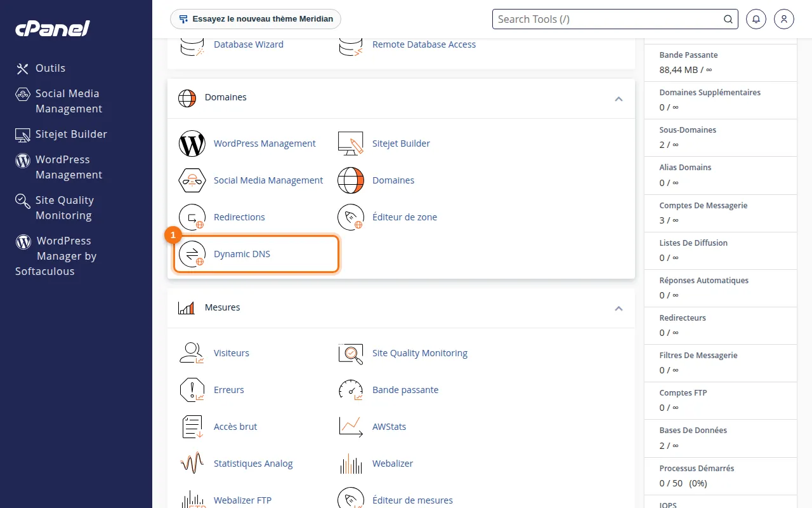Open the Éditeur de mesures link
This screenshot has width=812, height=508.
[412, 500]
